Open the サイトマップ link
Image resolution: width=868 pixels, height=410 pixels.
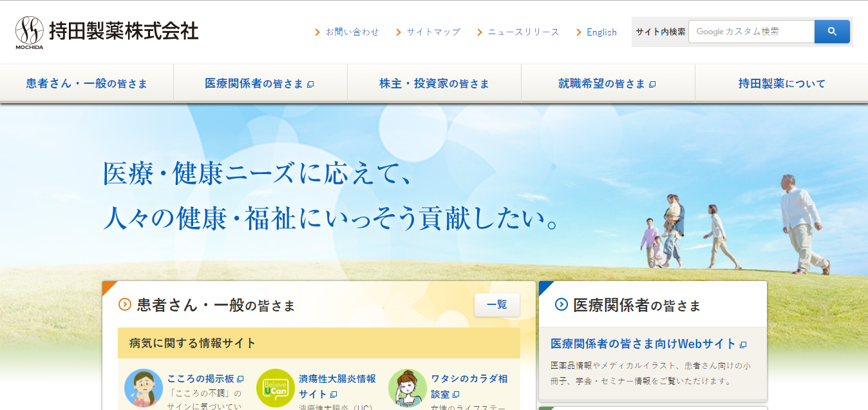(x=433, y=32)
